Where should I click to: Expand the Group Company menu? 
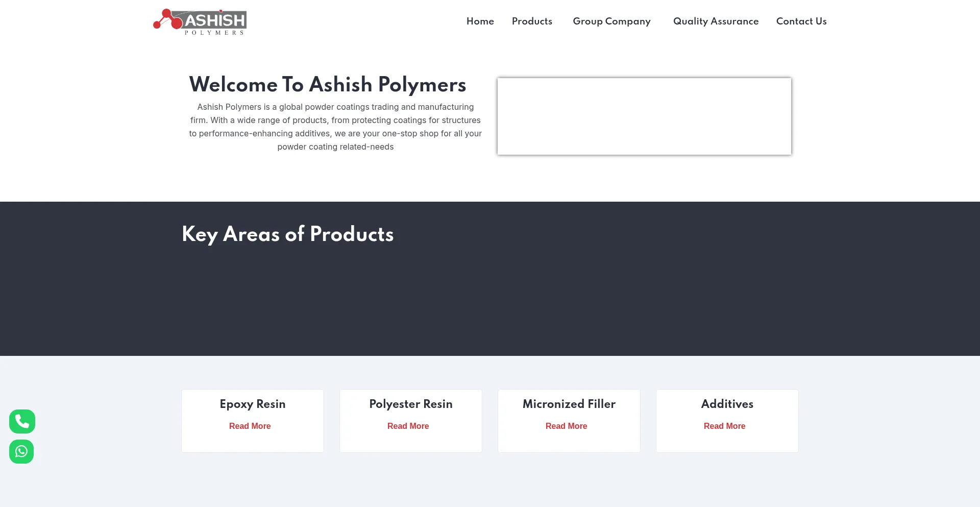coord(611,21)
